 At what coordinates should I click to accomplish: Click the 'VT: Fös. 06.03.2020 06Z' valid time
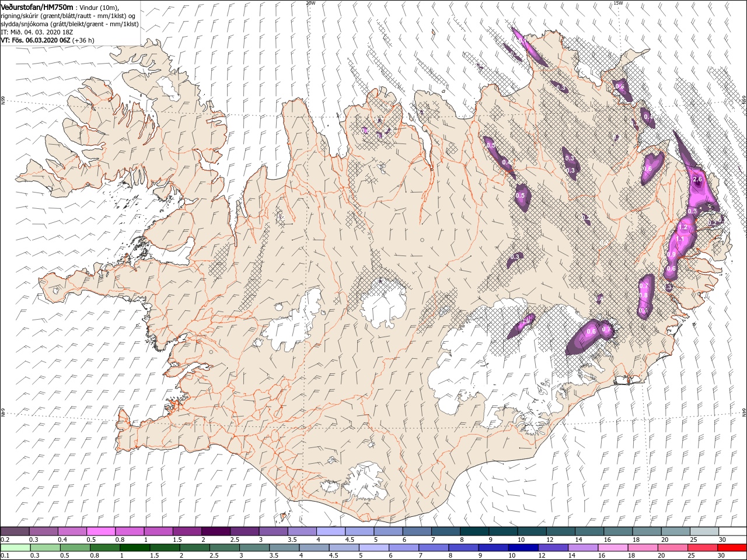coord(36,40)
